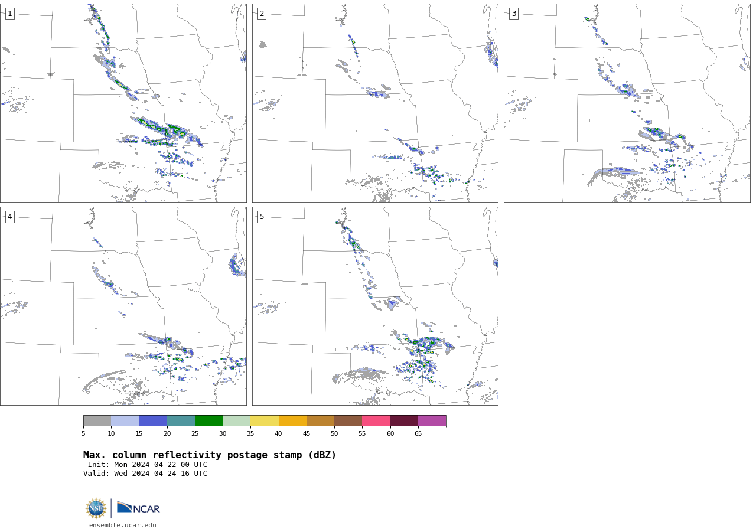Viewport: 756px width, 532px height.
Task: Open ensemble member 2 reflectivity map
Action: pyautogui.click(x=375, y=103)
